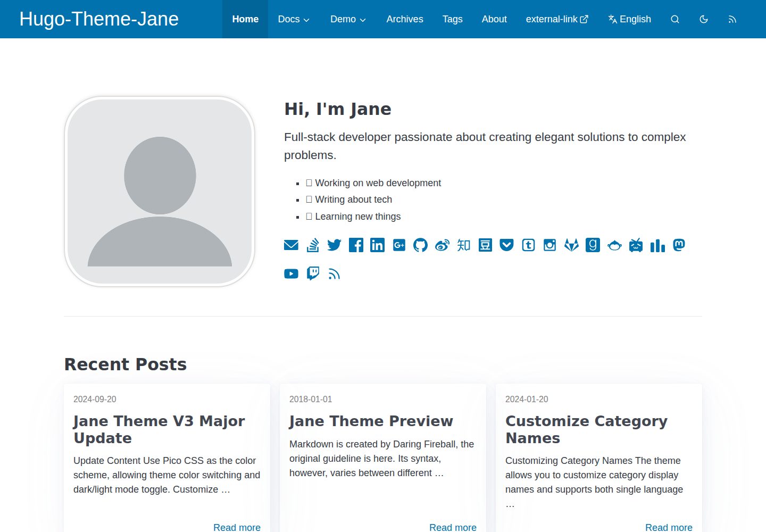Open the Twitch channel icon
The image size is (766, 532).
pos(313,274)
